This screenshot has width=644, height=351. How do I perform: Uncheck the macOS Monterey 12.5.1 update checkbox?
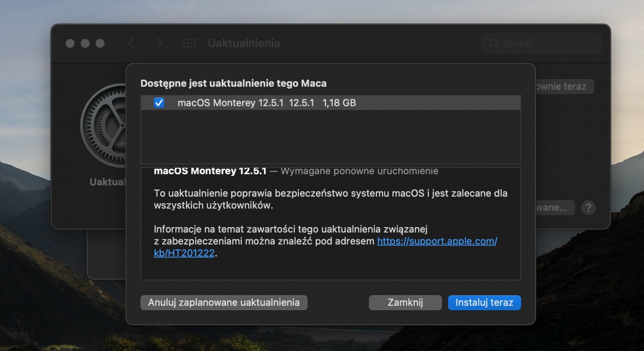click(x=159, y=103)
